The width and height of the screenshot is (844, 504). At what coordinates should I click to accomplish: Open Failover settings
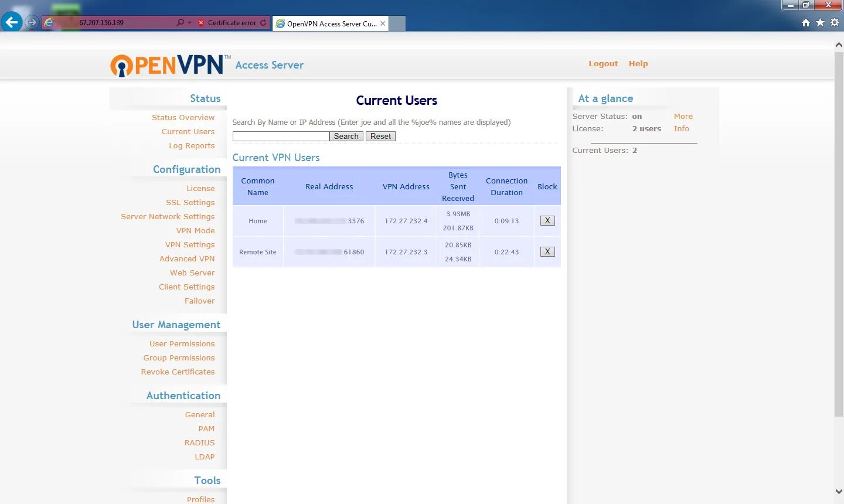coord(199,301)
